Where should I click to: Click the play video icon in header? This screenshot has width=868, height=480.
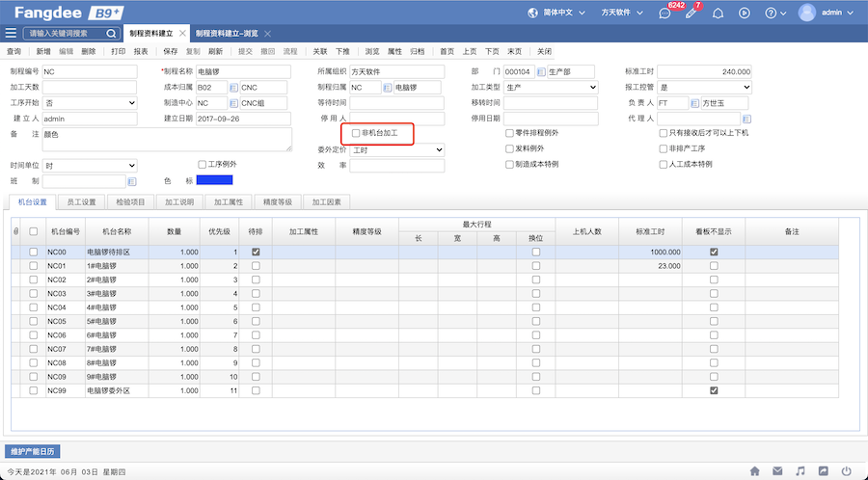[x=744, y=13]
